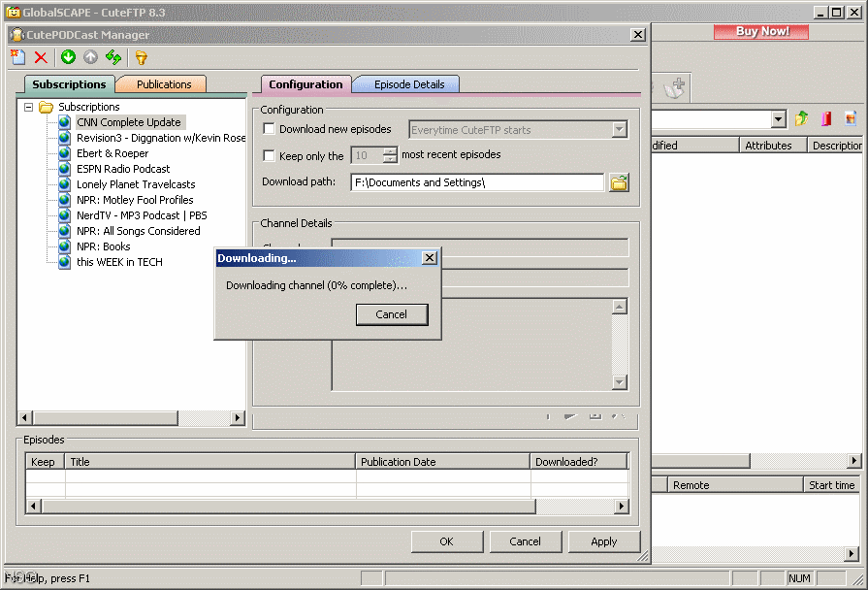The image size is (868, 590).
Task: Click the Buy Now! button
Action: coord(761,32)
